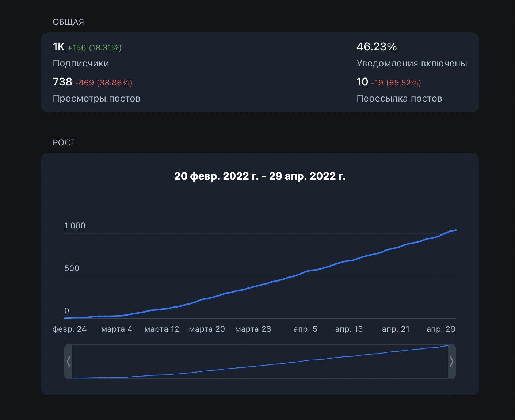The image size is (515, 420).
Task: Click the марта 20 axis label
Action: click(x=207, y=329)
